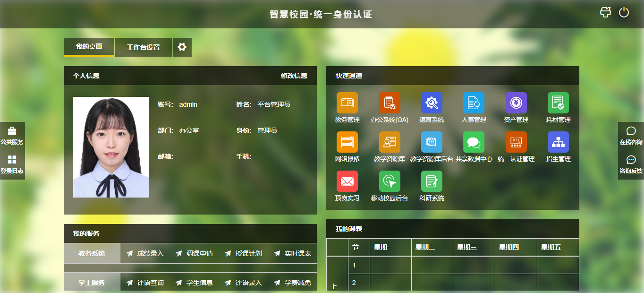The height and width of the screenshot is (293, 644).
Task: Open the 人事管理 icon
Action: [473, 103]
